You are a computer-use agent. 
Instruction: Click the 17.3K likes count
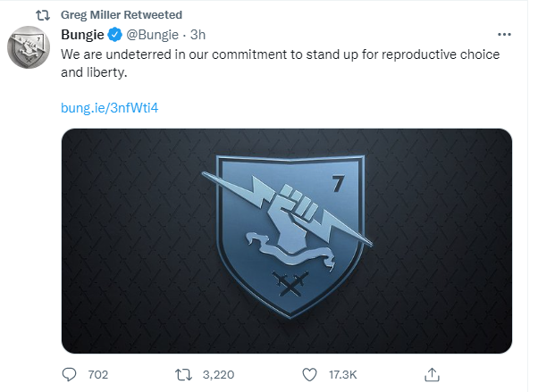click(x=343, y=374)
